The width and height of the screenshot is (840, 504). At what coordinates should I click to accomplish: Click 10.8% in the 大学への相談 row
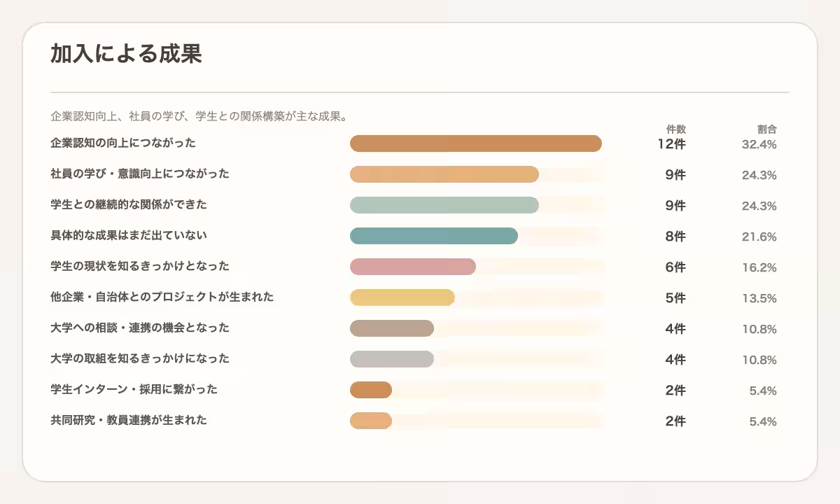pos(759,330)
